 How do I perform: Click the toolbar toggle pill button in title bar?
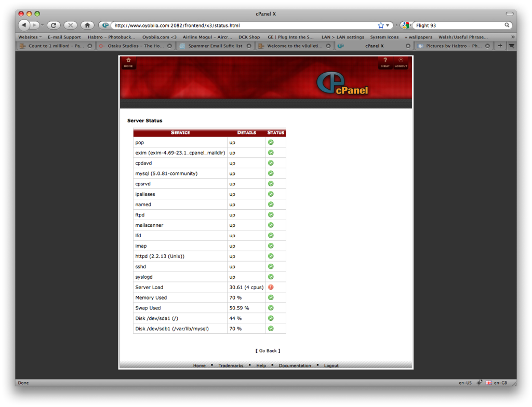coord(510,13)
